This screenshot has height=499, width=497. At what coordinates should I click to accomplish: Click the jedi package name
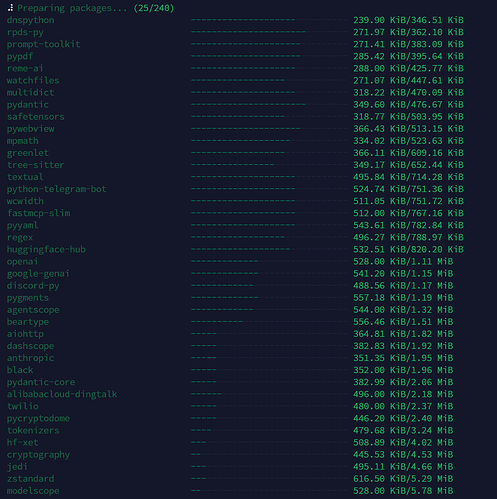[17, 467]
